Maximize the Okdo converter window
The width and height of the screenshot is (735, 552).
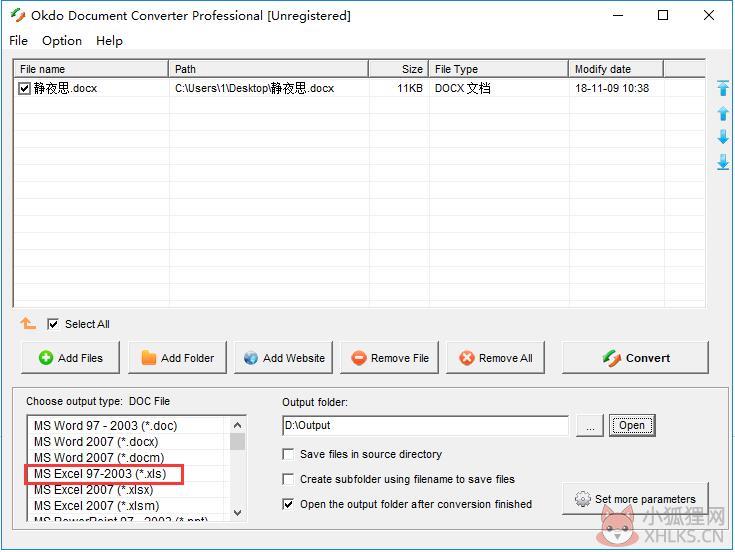point(663,15)
